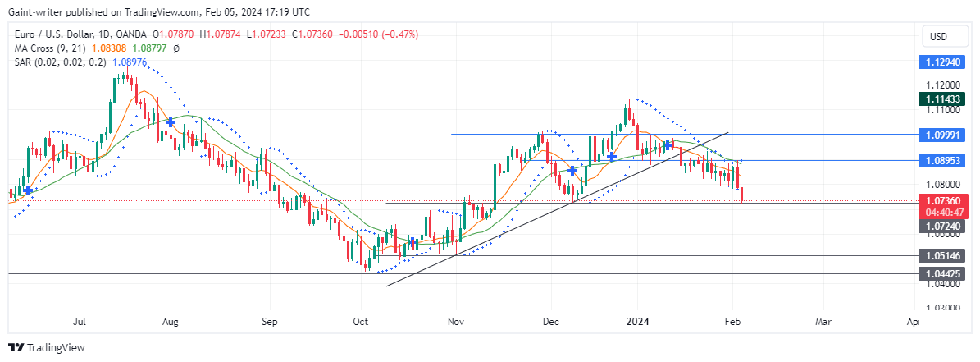
Task: Select the 1.05146 price level label
Action: (x=943, y=255)
